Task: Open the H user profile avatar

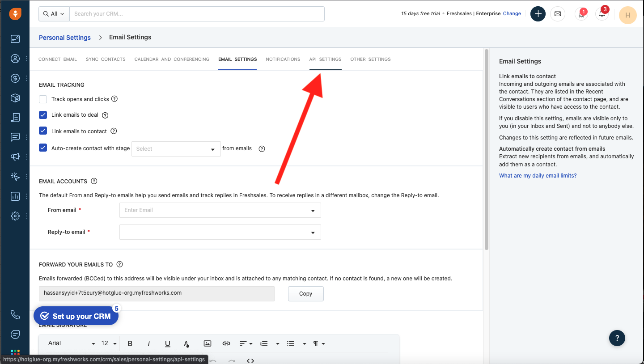Action: 628,15
